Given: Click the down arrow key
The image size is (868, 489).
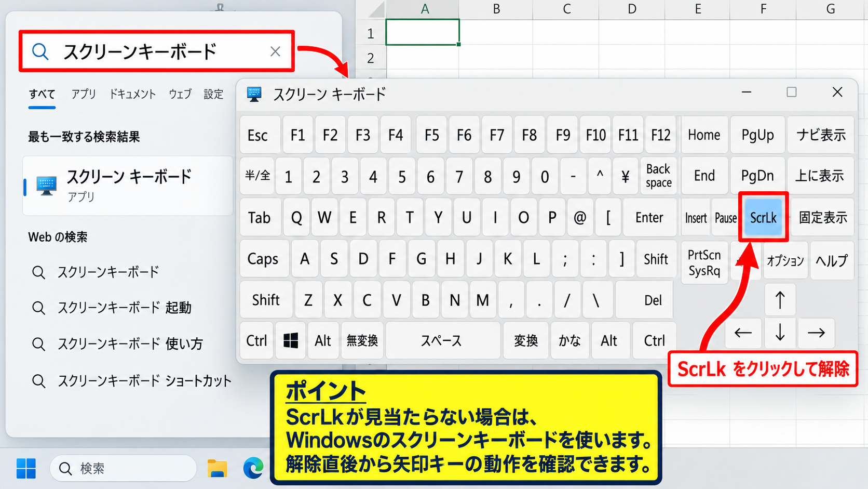Looking at the screenshot, I should coord(780,333).
